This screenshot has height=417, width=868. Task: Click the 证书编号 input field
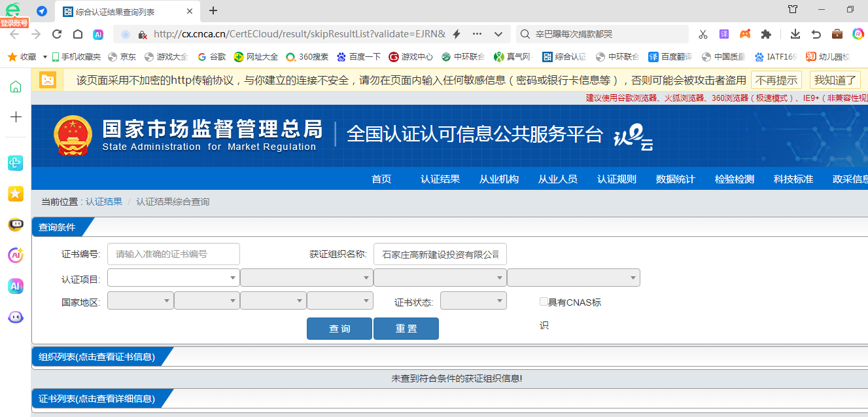tap(173, 254)
